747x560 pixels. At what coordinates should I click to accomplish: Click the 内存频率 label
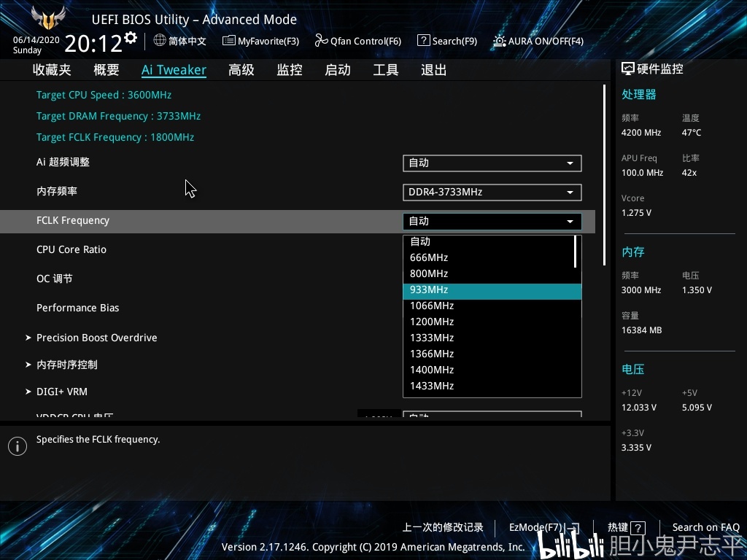click(57, 192)
